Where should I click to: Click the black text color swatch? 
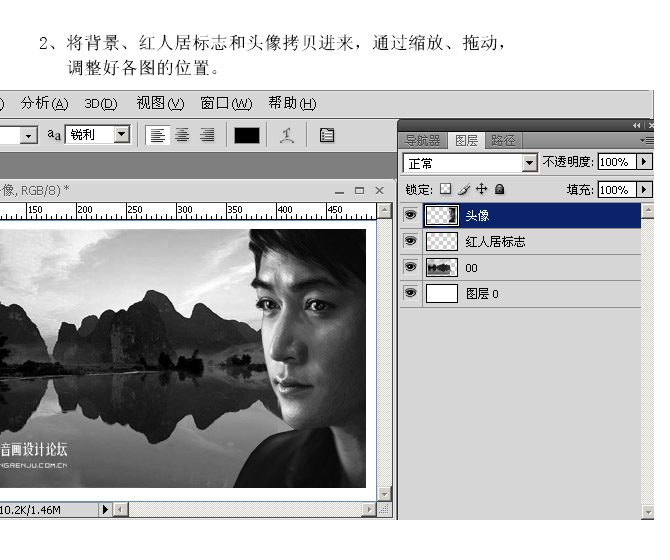(246, 135)
